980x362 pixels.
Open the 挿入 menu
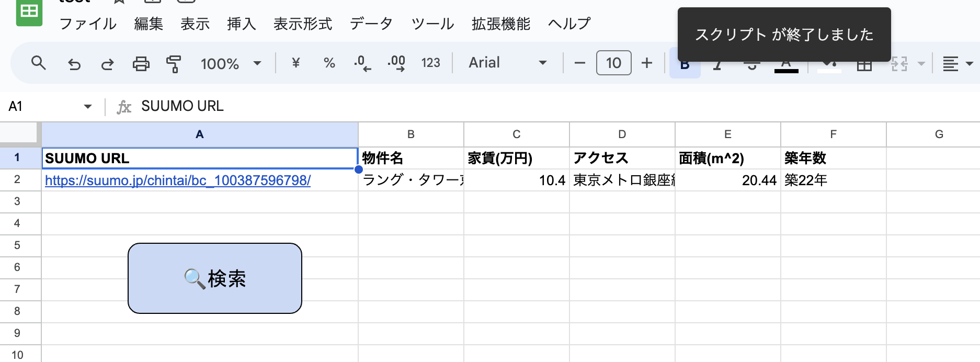242,24
